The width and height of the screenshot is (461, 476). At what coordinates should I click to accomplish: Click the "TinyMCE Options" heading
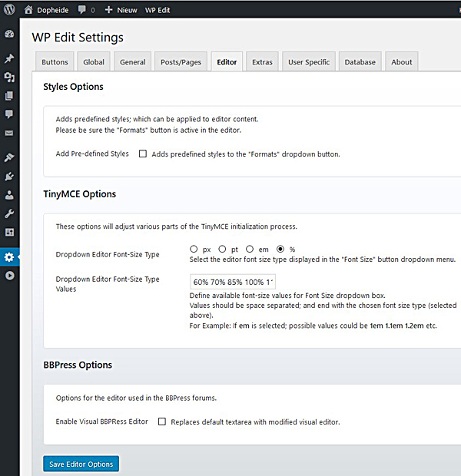[80, 193]
